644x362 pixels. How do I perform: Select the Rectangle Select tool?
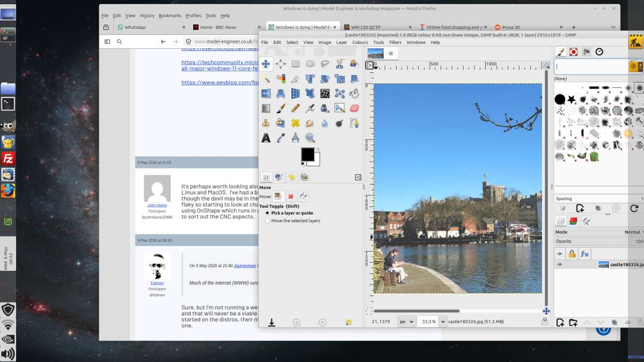(x=295, y=64)
